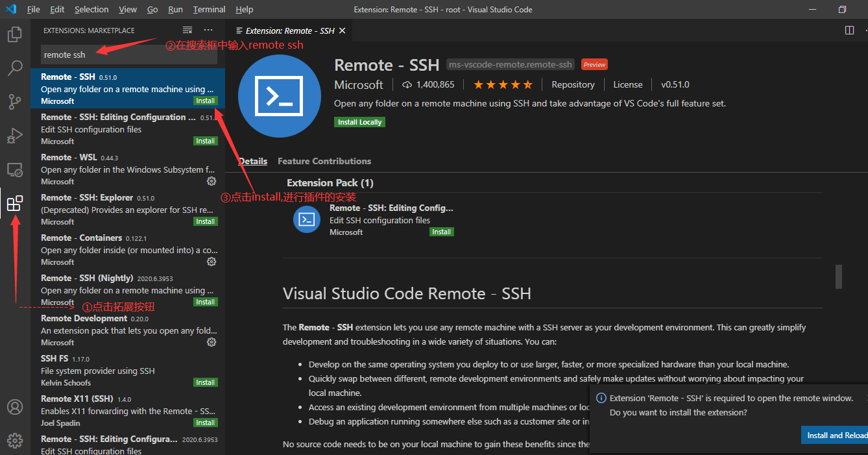Open the Manage gear in the activity bar
This screenshot has height=455, width=868.
[14, 439]
